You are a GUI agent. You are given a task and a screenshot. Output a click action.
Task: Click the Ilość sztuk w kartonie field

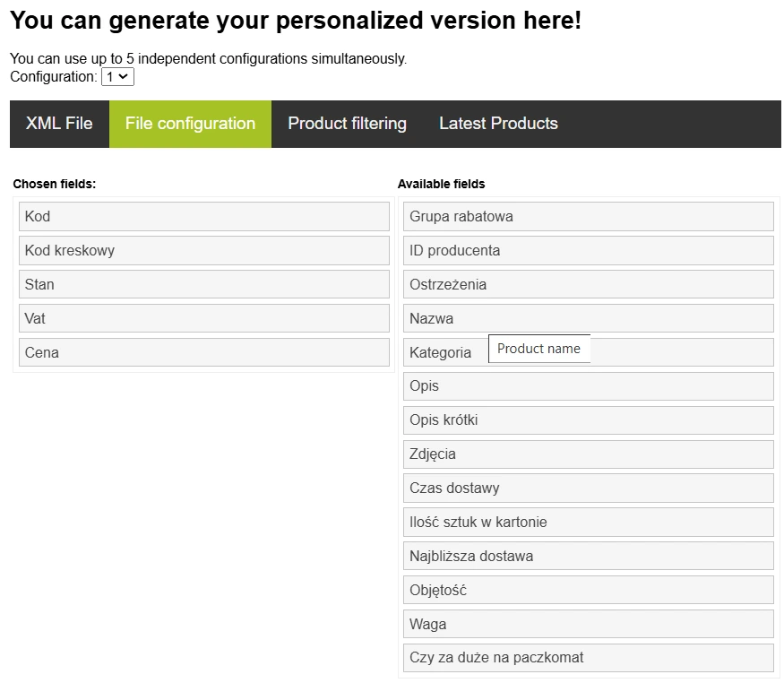589,522
